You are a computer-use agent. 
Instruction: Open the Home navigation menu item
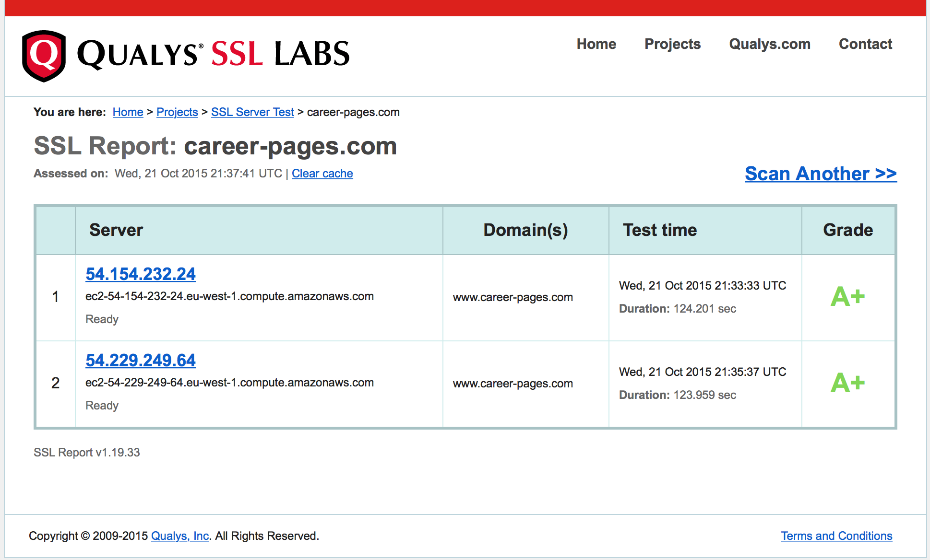(x=596, y=44)
